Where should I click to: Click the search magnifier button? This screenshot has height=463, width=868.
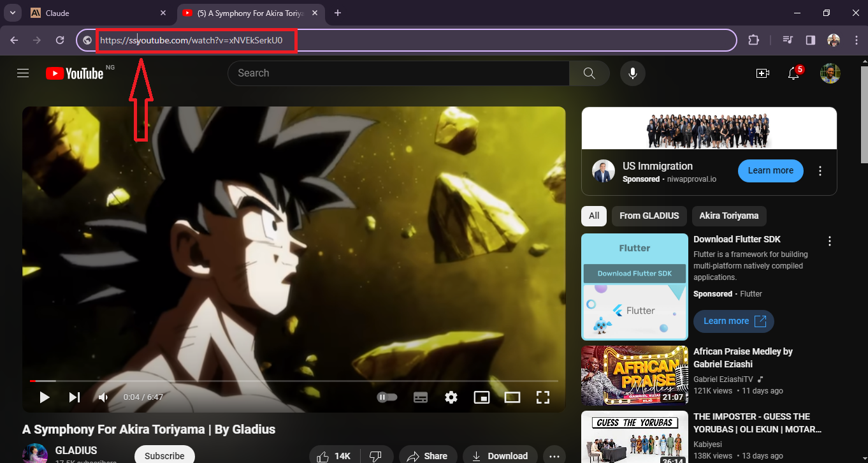point(590,73)
